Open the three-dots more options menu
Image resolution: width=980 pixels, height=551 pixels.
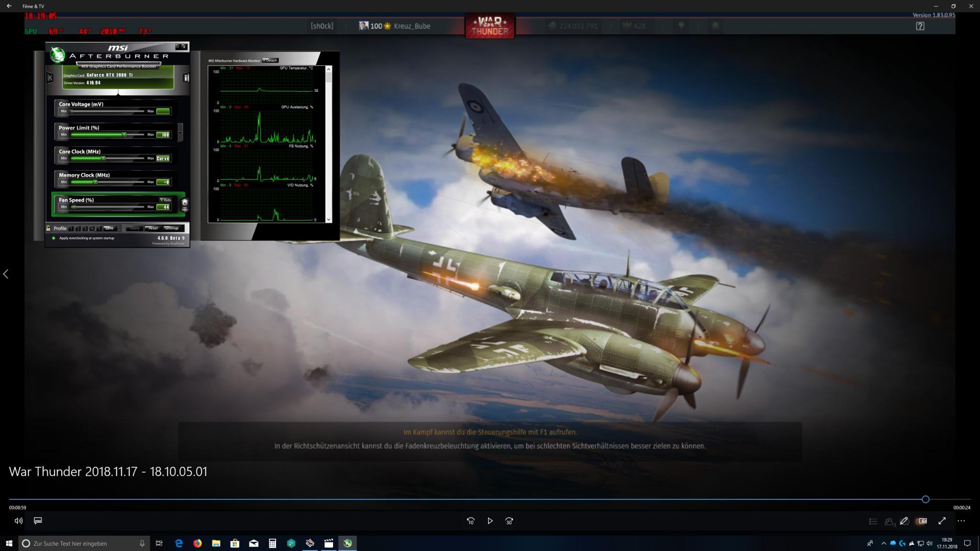[x=961, y=521]
